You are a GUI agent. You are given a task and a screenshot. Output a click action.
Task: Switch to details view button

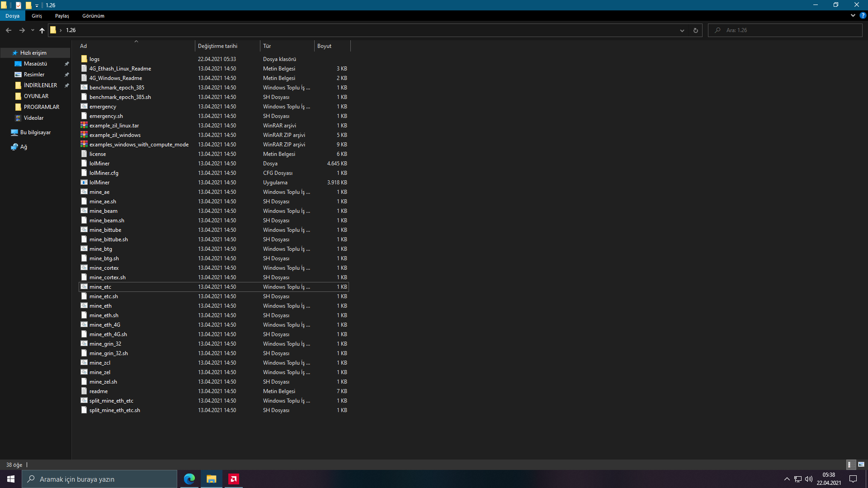point(849,465)
